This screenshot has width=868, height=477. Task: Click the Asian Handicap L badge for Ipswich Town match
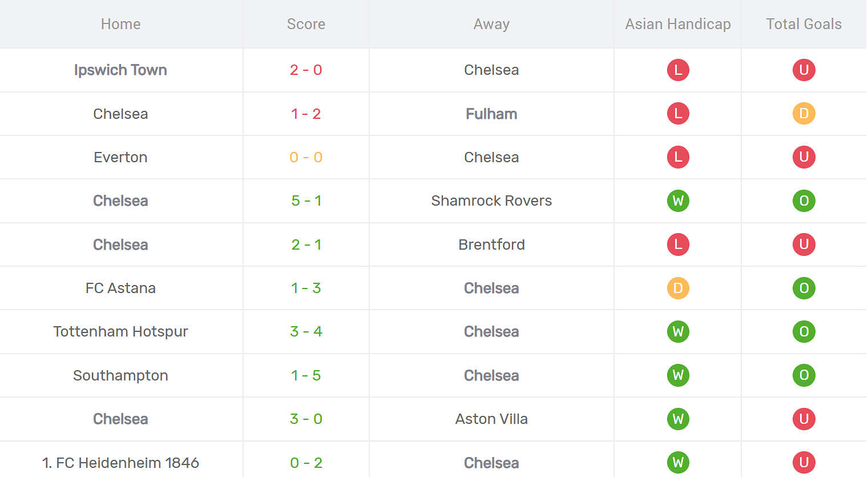678,70
